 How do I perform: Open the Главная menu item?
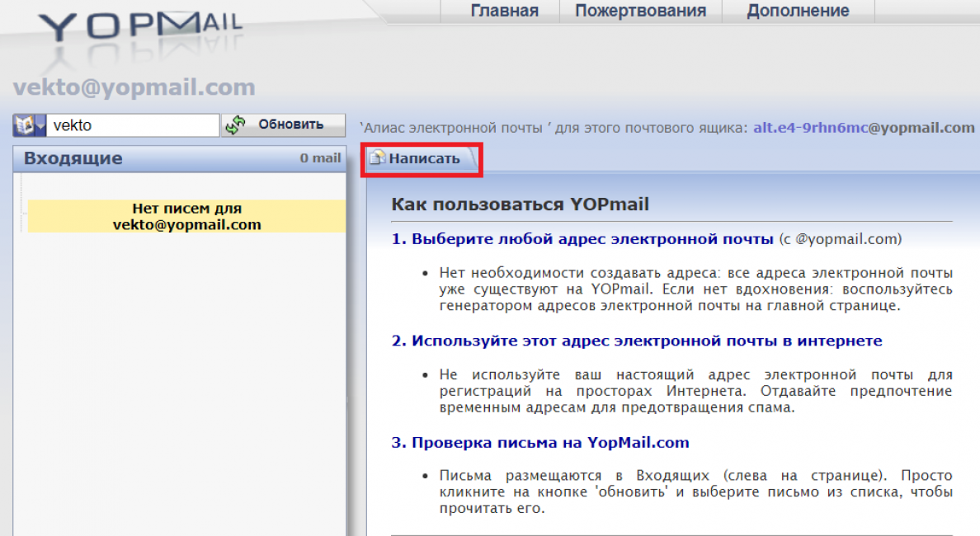504,11
